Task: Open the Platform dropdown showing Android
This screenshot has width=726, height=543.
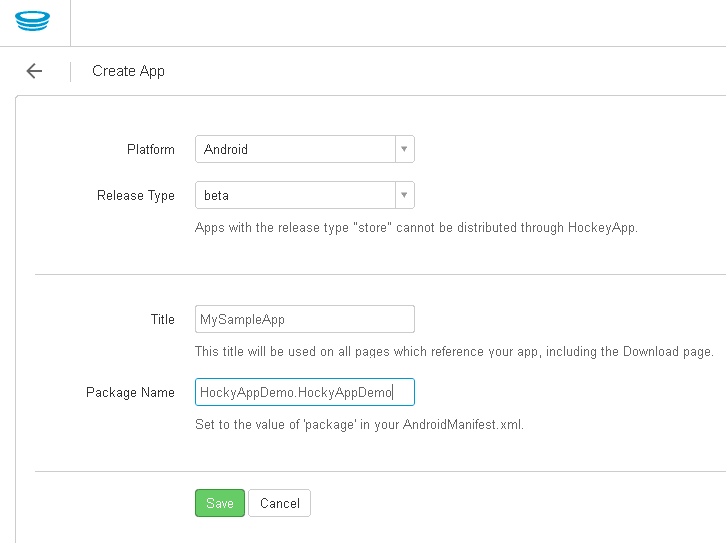Action: [305, 149]
